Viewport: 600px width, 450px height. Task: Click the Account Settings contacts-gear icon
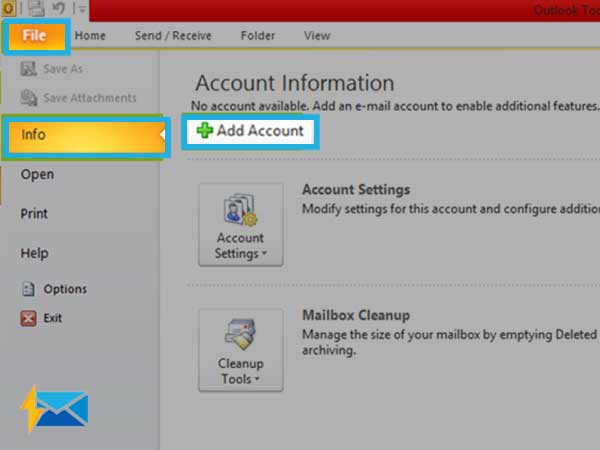click(241, 209)
